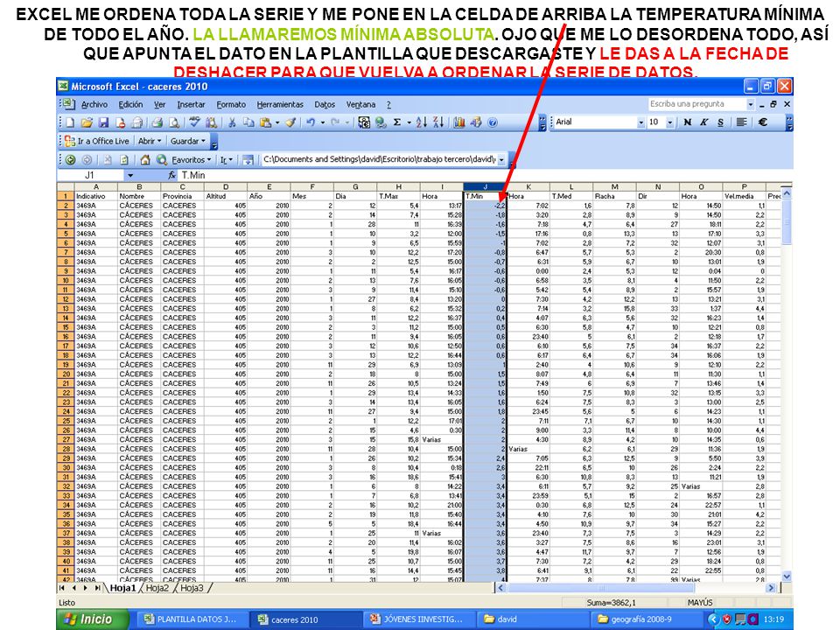Toggle italic with the K button
Screen dimensions: 840x630
pos(703,122)
